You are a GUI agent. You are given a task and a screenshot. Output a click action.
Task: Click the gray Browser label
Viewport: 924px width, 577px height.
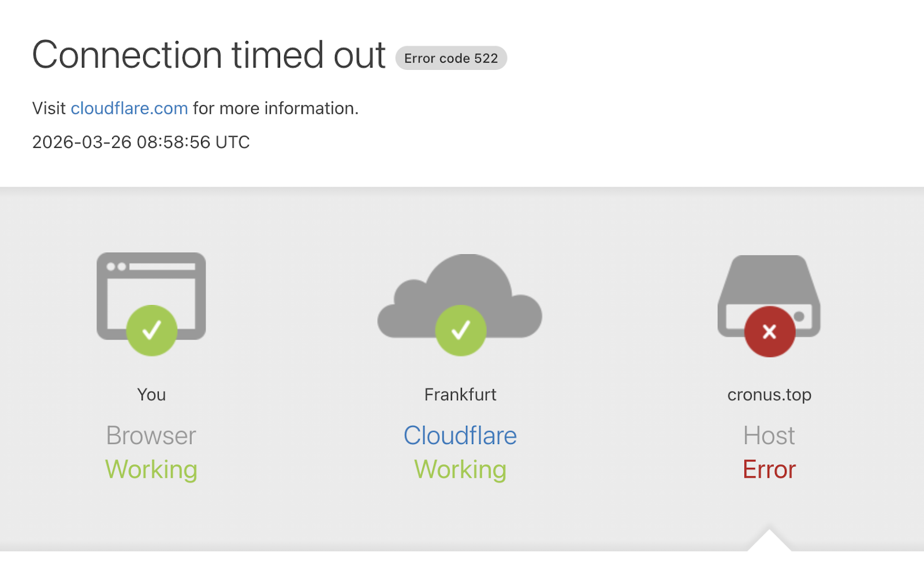pyautogui.click(x=151, y=435)
